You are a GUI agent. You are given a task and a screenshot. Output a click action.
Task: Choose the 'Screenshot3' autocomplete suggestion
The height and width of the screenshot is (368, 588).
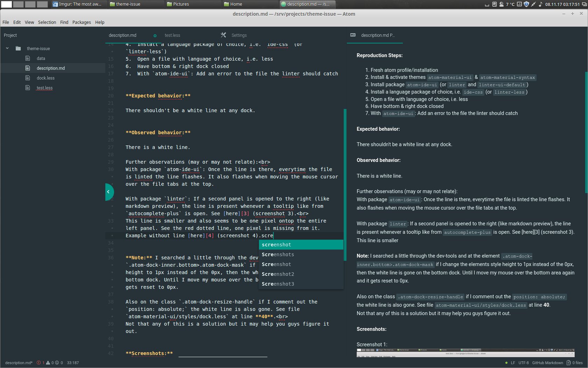[x=301, y=284]
